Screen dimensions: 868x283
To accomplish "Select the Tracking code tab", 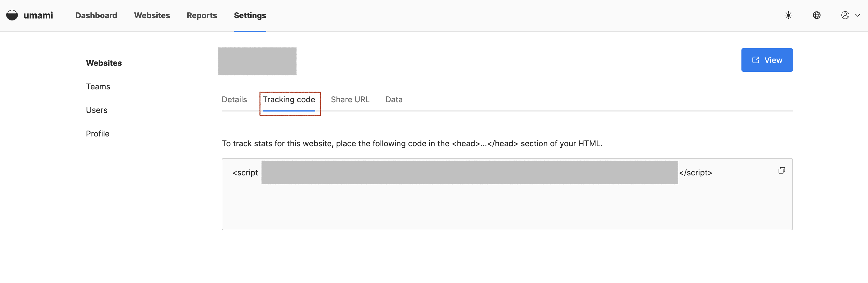I will tap(289, 99).
